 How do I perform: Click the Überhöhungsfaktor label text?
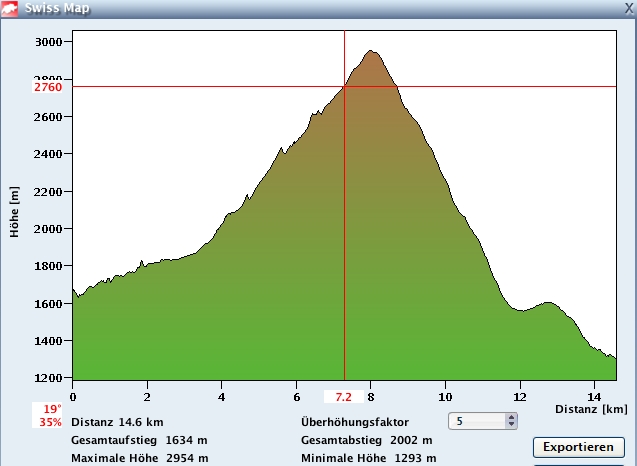(x=354, y=422)
